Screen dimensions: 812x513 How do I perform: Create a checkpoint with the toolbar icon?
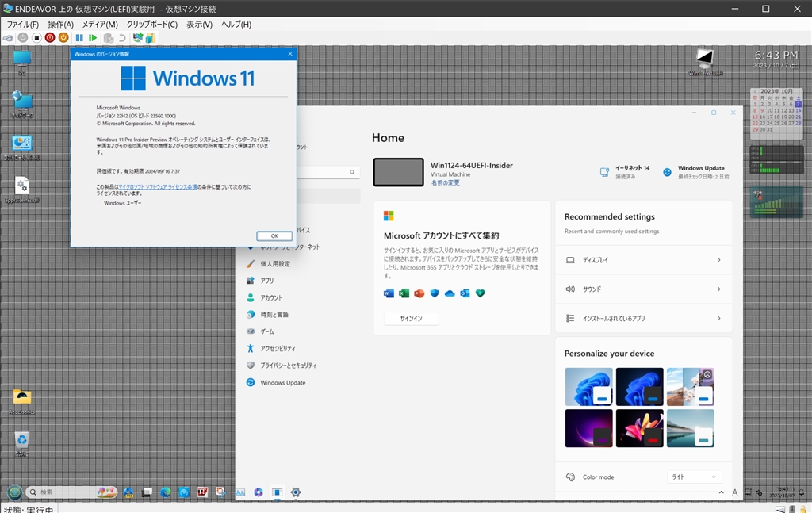tap(108, 38)
